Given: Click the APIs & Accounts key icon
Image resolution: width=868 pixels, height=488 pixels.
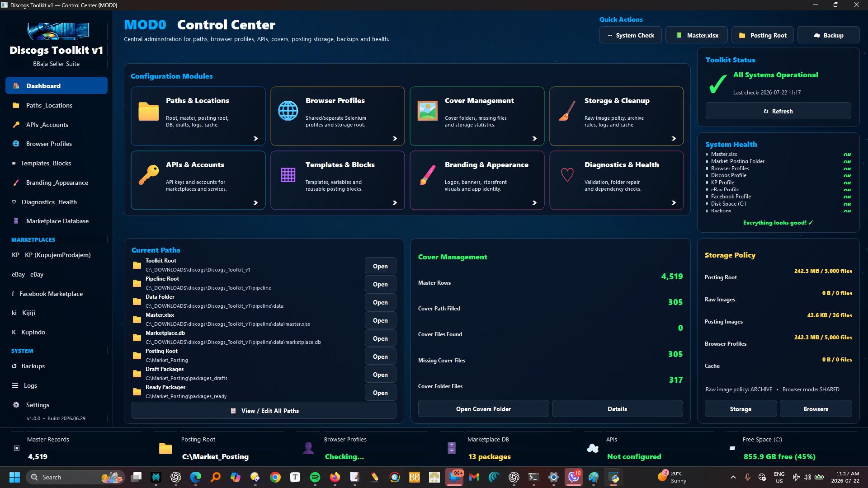Looking at the screenshot, I should tap(148, 175).
